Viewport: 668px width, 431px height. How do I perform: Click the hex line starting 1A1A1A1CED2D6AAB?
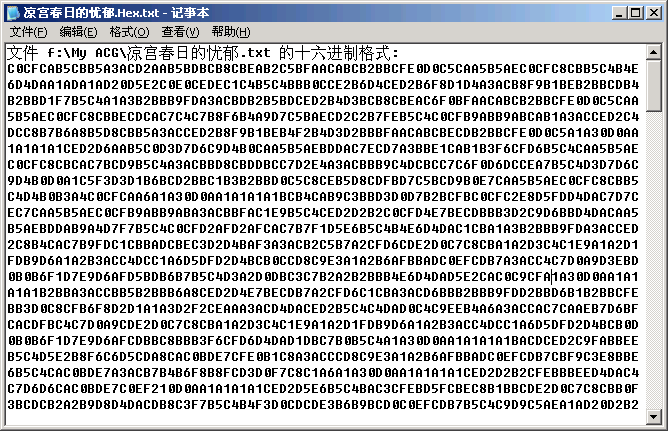pyautogui.click(x=323, y=149)
